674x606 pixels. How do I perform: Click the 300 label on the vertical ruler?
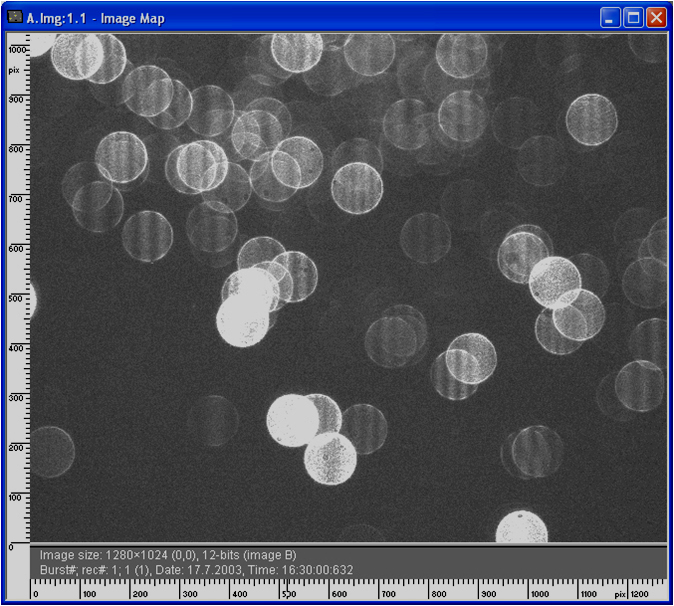pos(15,398)
